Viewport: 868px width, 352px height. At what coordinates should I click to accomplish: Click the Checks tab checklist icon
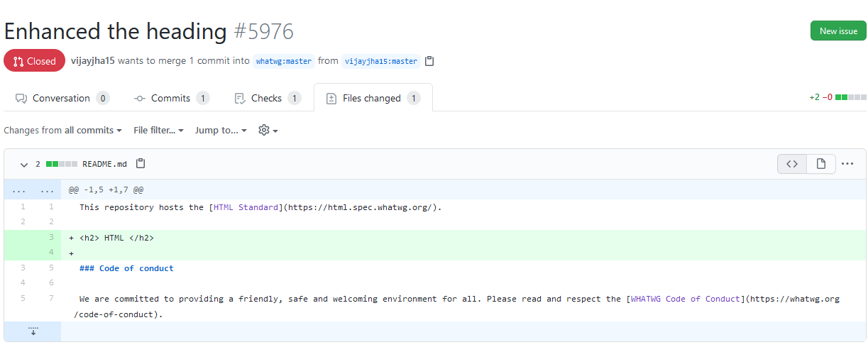(240, 98)
